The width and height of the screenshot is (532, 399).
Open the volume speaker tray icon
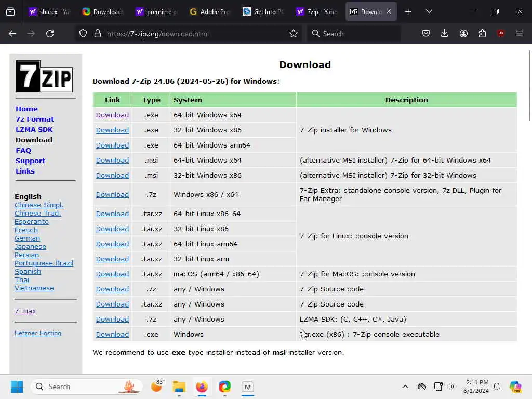[450, 387]
